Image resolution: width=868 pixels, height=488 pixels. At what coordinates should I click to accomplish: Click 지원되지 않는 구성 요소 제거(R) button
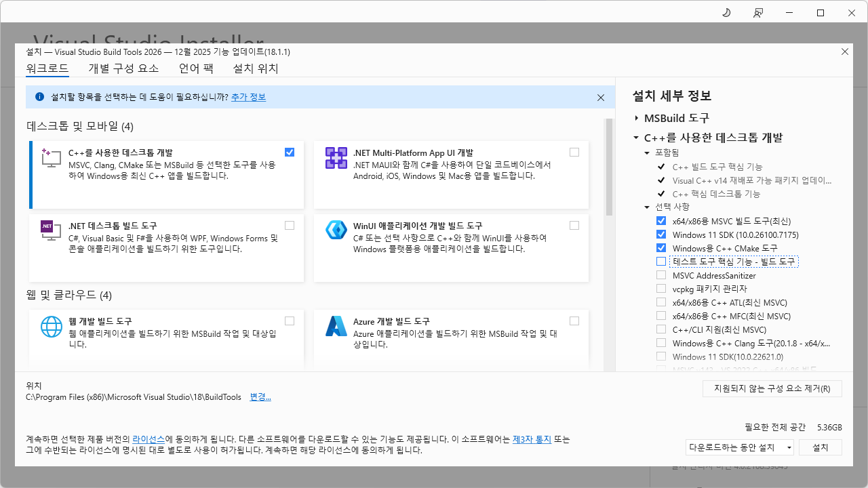point(772,389)
